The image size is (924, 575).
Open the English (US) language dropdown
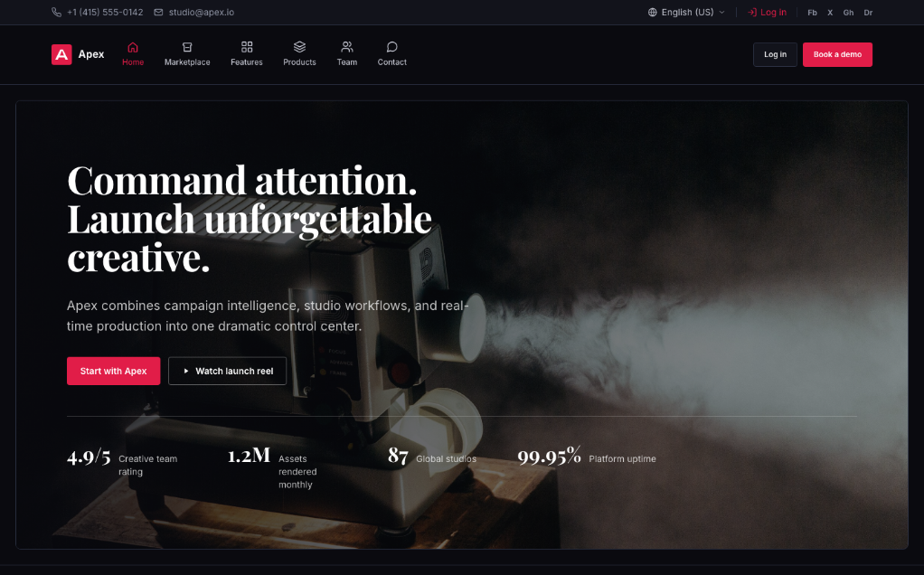click(x=686, y=13)
